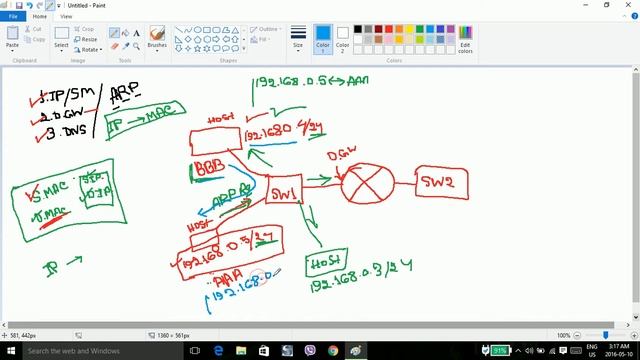Click the Crop button
This screenshot has height=360, width=640.
(x=84, y=29)
